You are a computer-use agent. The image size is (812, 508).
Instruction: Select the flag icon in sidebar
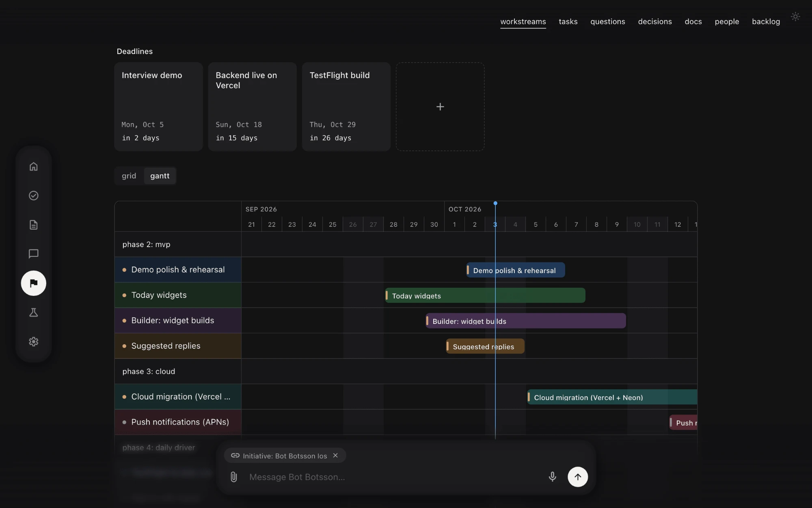(x=34, y=283)
